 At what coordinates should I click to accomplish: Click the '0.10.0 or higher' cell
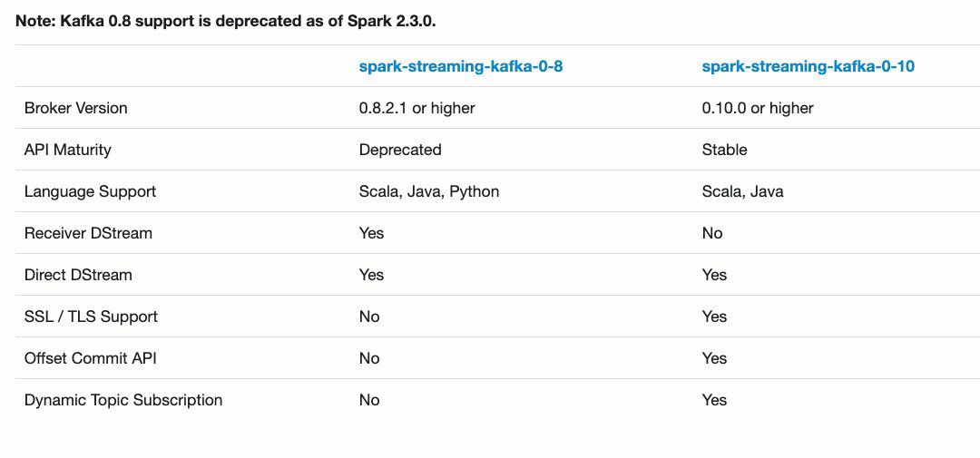pyautogui.click(x=758, y=108)
